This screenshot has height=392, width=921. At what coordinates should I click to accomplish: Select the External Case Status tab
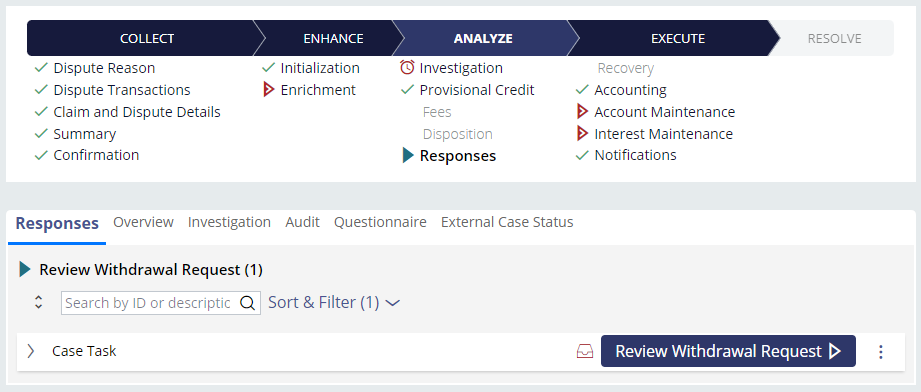(x=507, y=222)
